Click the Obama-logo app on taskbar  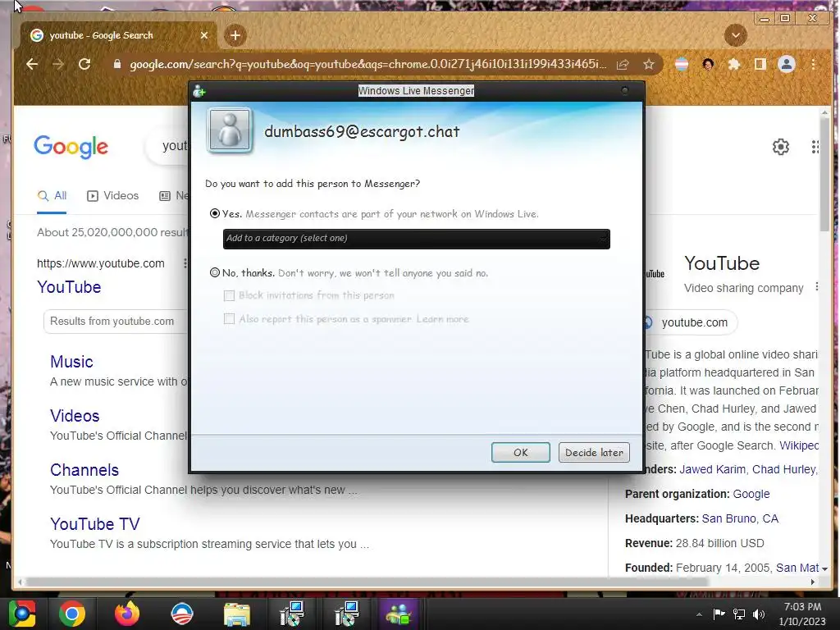(181, 614)
